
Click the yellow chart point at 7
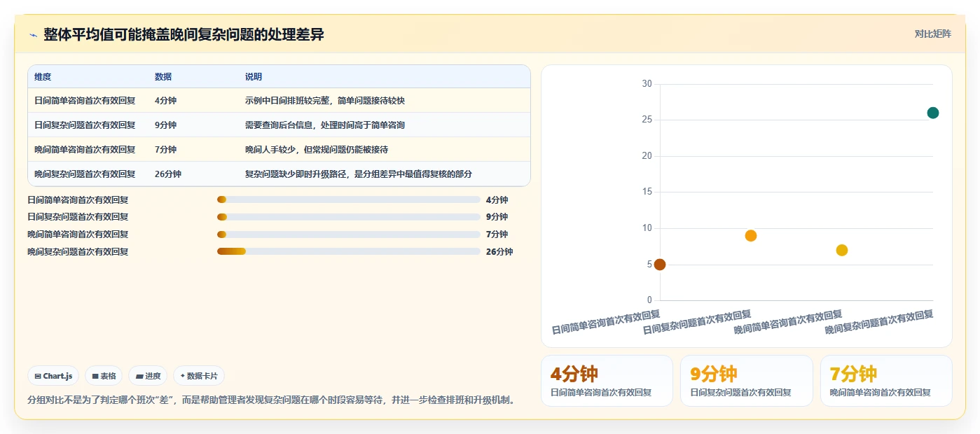pyautogui.click(x=842, y=250)
